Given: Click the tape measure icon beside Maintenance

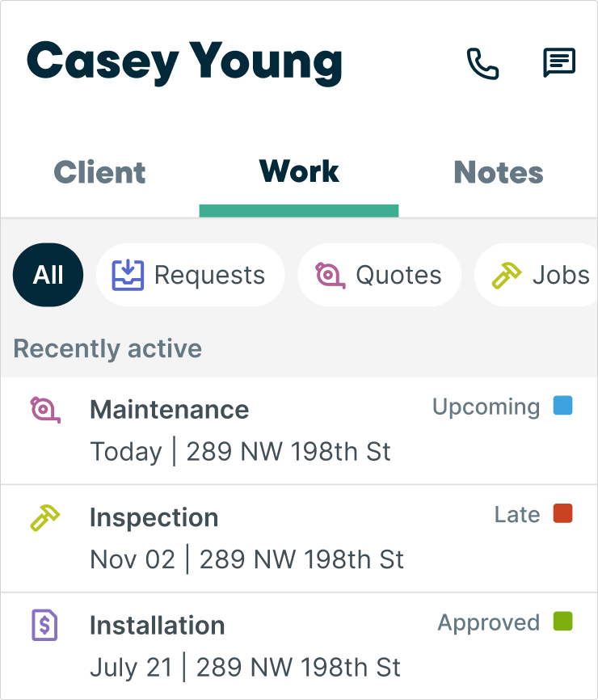Looking at the screenshot, I should (45, 410).
